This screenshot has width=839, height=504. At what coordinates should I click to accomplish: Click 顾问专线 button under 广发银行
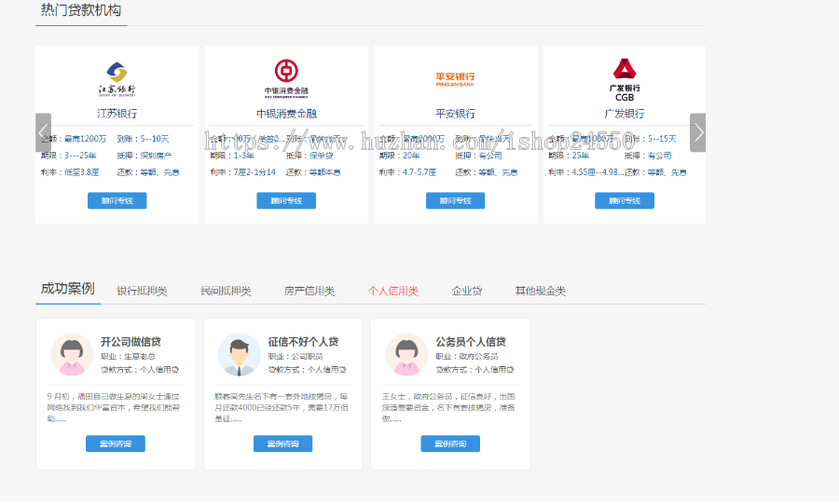(625, 201)
